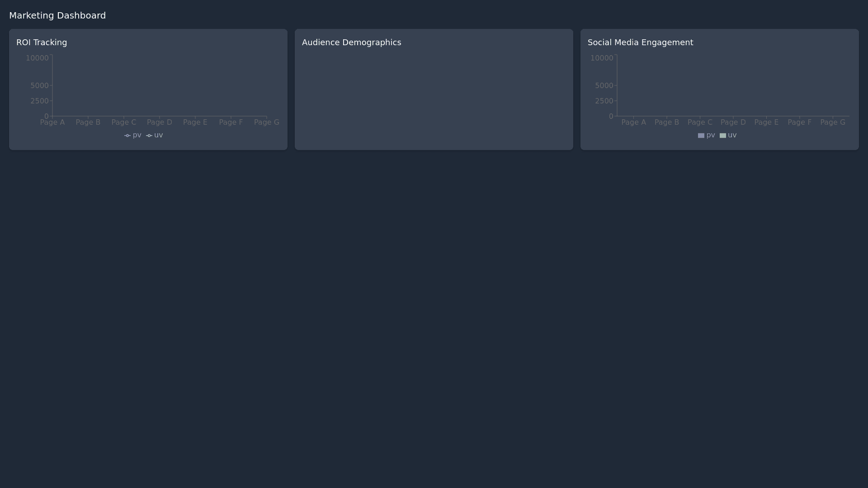868x488 pixels.
Task: Click Page D label on ROI Tracking axis
Action: point(160,122)
